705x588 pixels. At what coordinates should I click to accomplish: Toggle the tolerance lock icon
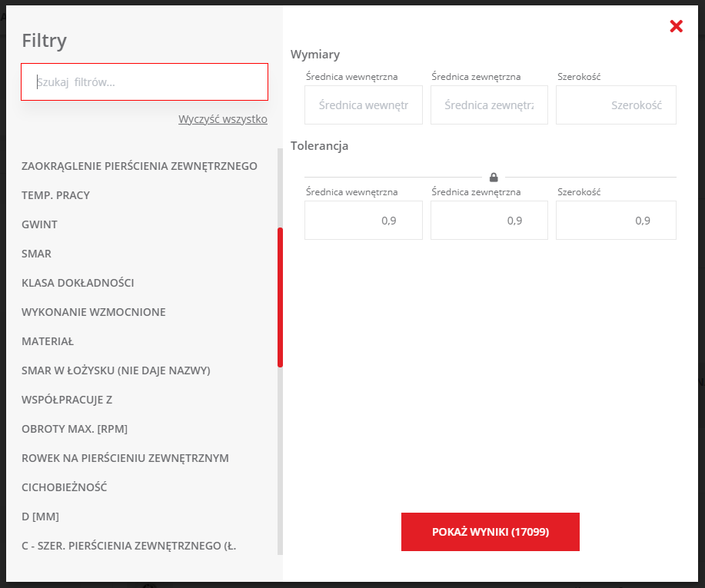(494, 177)
